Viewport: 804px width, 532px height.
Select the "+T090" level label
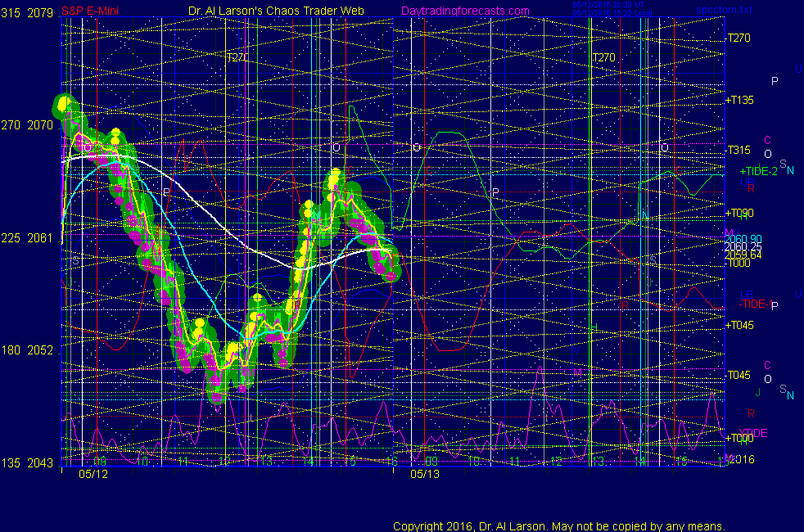(739, 213)
